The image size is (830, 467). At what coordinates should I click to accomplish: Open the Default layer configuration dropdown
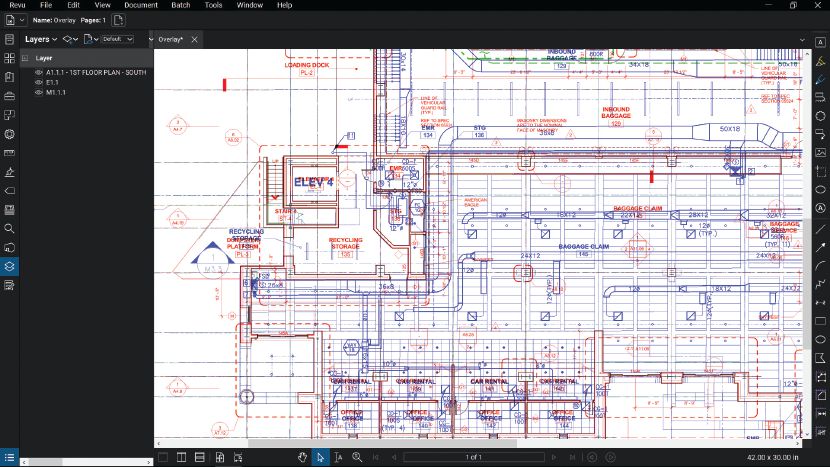(116, 39)
